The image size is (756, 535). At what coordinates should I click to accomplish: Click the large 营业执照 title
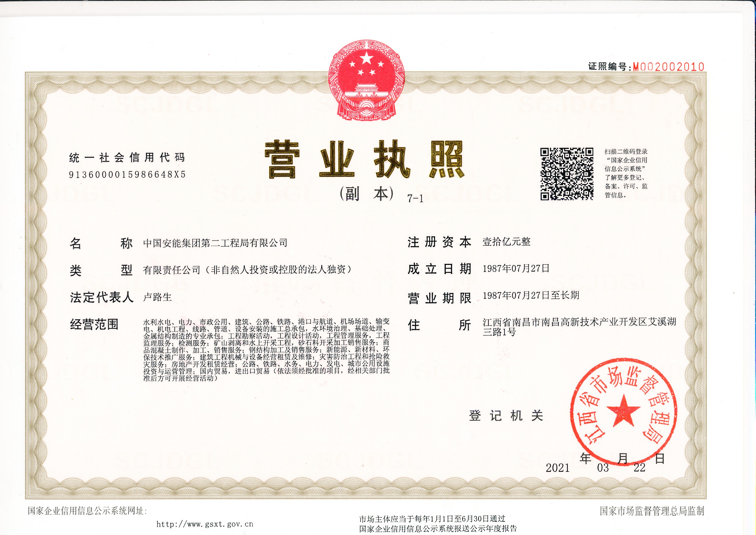[365, 159]
